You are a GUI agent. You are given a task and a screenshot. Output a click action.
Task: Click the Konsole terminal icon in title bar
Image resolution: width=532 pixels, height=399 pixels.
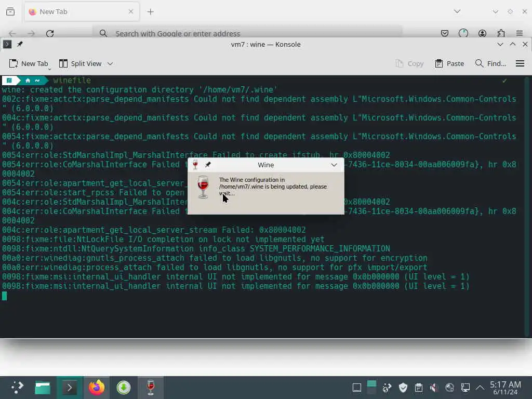[x=7, y=45]
